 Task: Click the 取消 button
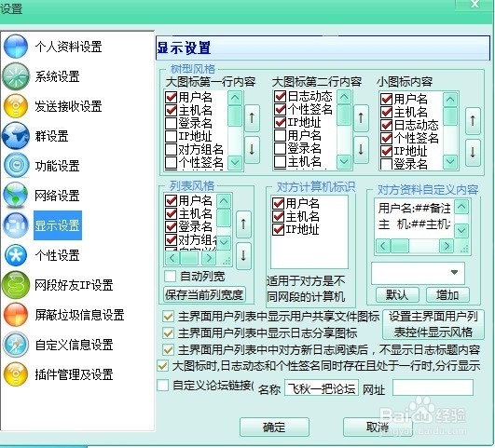pyautogui.click(x=378, y=428)
